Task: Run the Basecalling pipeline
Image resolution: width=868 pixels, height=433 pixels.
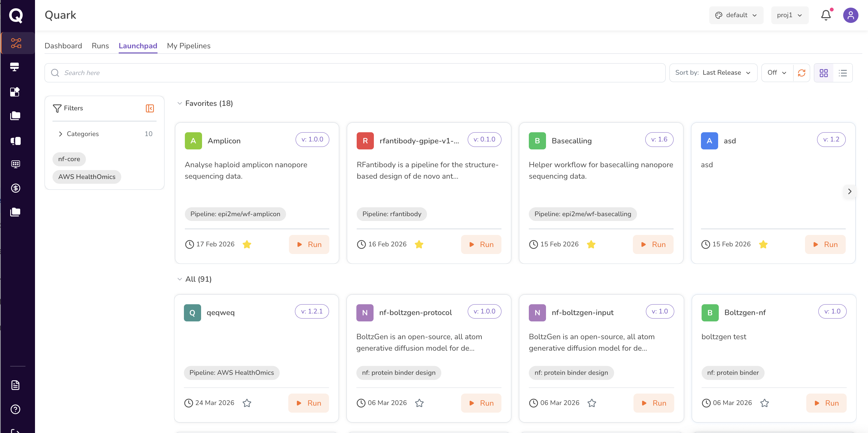Action: pos(653,244)
